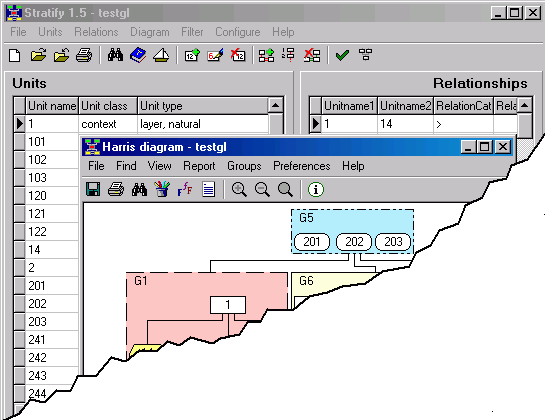Click the 'layer, natural' unit type cell
This screenshot has width=545, height=420.
pyautogui.click(x=203, y=124)
